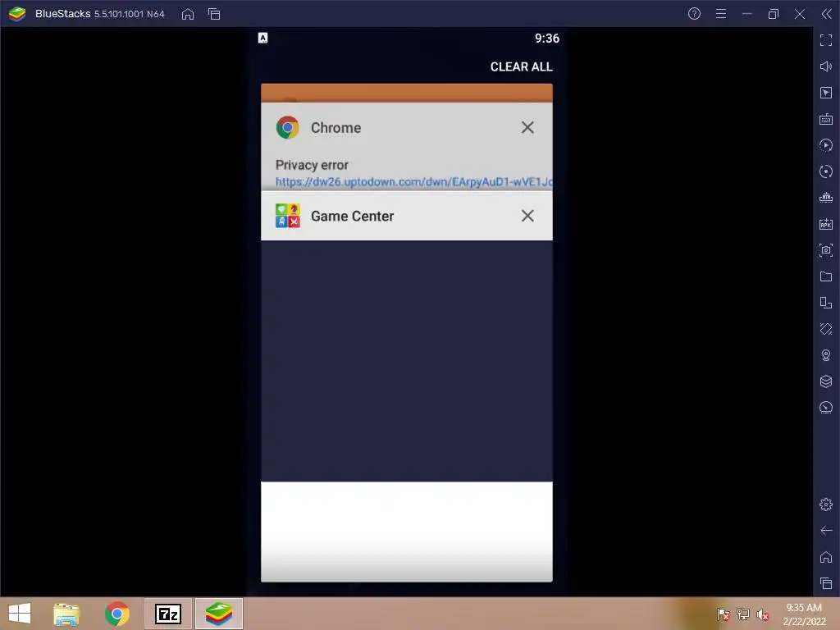Open the memory trim sidebar icon
Image resolution: width=840 pixels, height=630 pixels.
[x=826, y=198]
